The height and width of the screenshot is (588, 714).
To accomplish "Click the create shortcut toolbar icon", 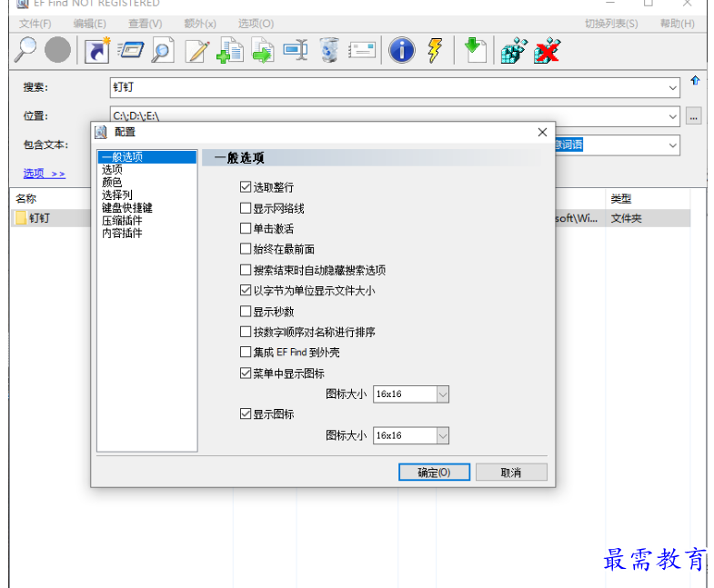I will [x=97, y=49].
